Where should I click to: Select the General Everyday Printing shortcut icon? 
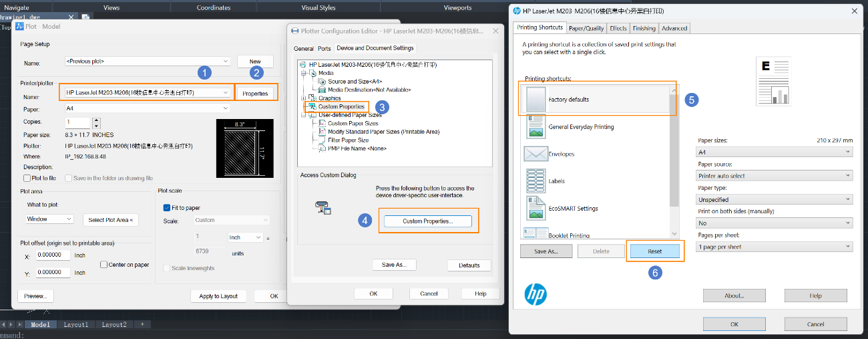click(x=536, y=126)
